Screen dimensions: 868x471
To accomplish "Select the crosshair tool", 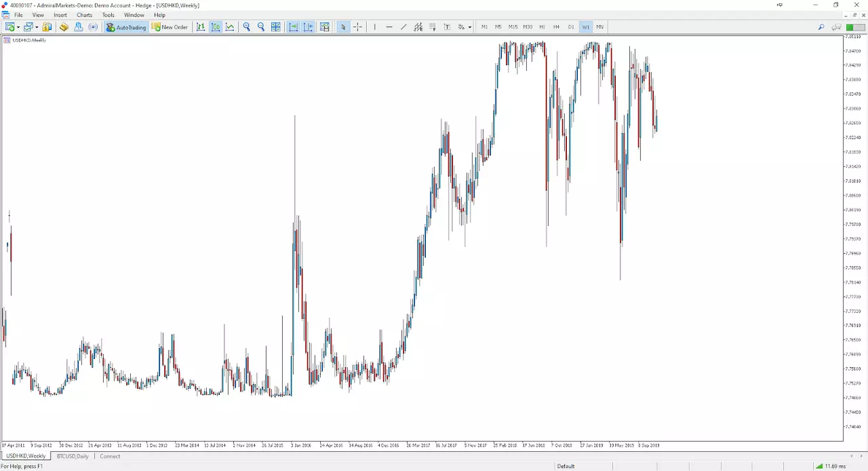I will click(x=357, y=27).
